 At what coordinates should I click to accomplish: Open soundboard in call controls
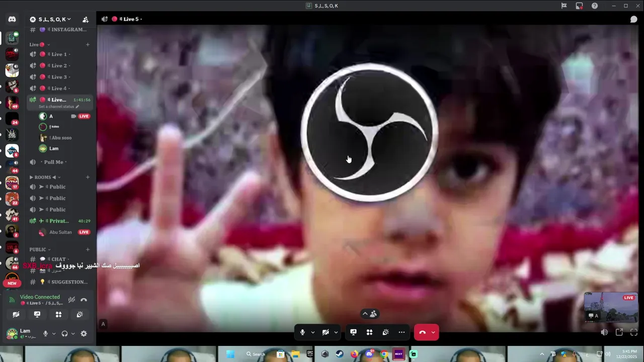(x=385, y=332)
